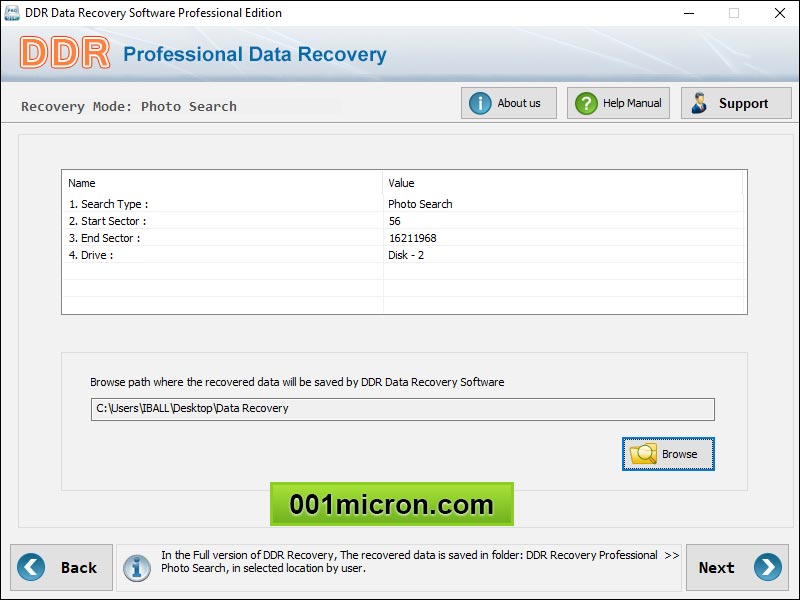
Task: Open the Help Manual
Action: point(618,103)
